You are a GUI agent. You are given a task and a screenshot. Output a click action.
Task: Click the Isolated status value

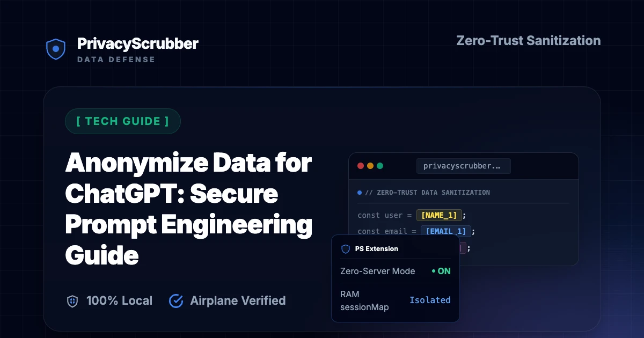coord(430,300)
